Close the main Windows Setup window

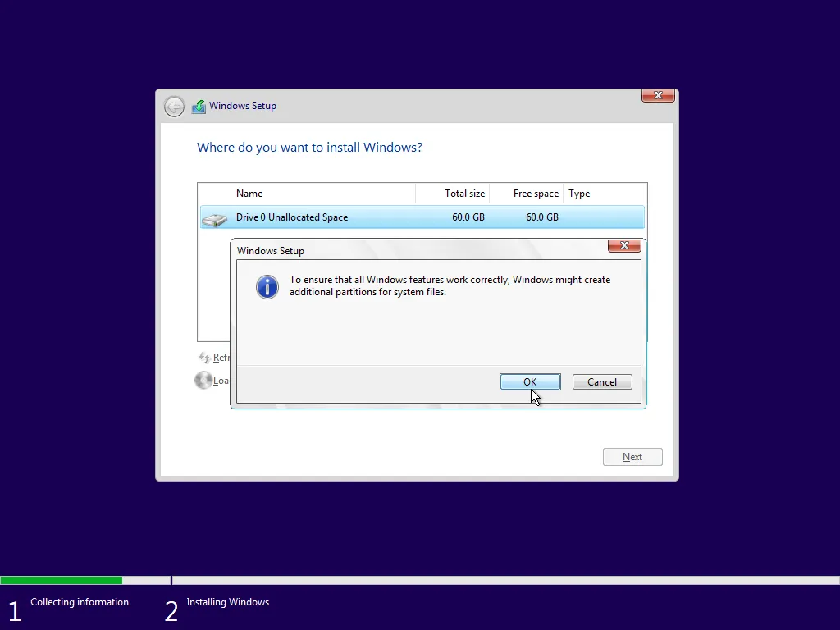tap(658, 96)
